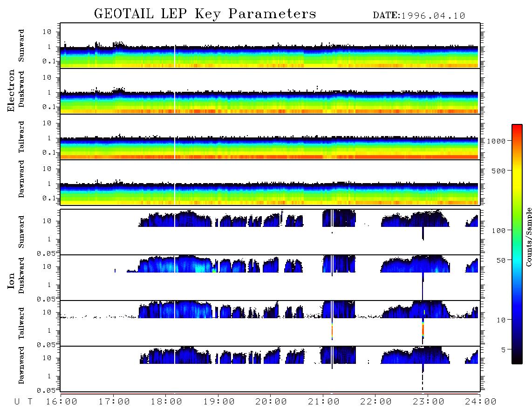Click the 0.05 tick of Ion Sunward panel

(46, 253)
